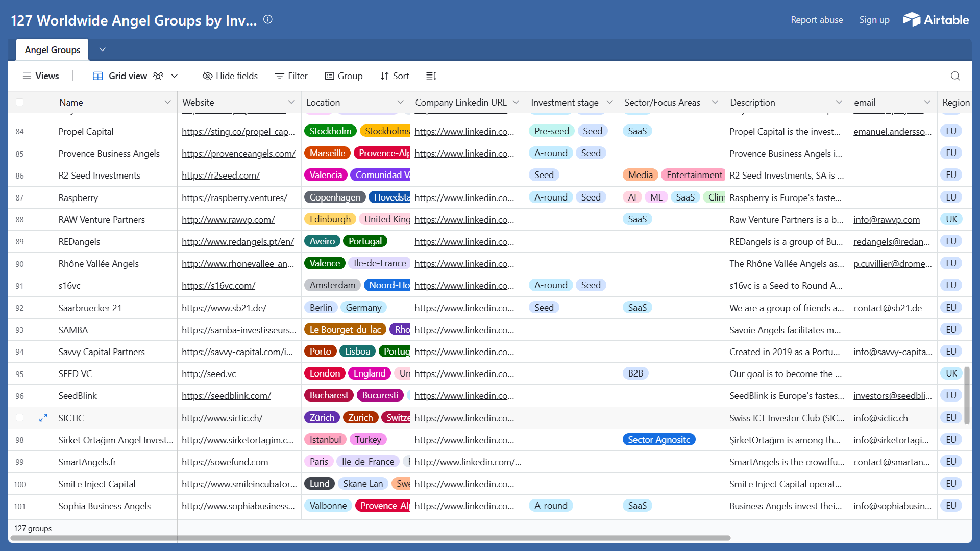Screen dimensions: 980x551
Task: Open the Investment stage column menu
Action: 609,103
